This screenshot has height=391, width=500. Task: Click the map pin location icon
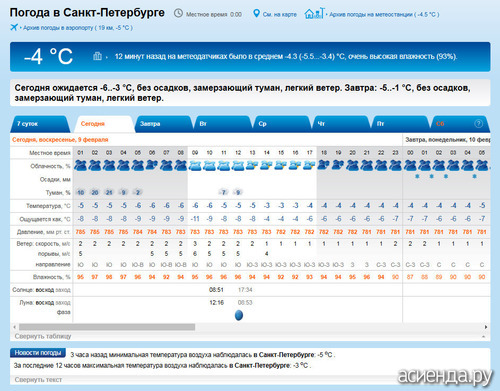[x=256, y=13]
